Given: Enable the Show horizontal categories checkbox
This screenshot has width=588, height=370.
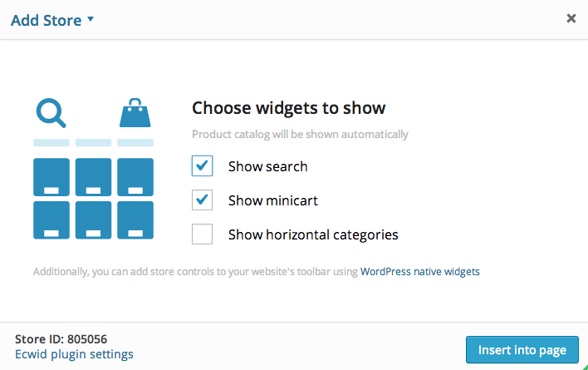Looking at the screenshot, I should point(202,234).
